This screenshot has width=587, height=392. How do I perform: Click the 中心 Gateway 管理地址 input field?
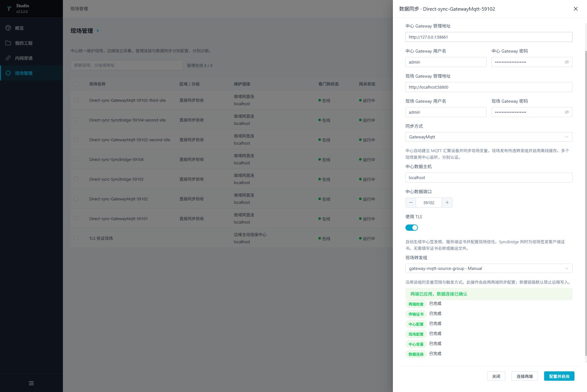489,37
